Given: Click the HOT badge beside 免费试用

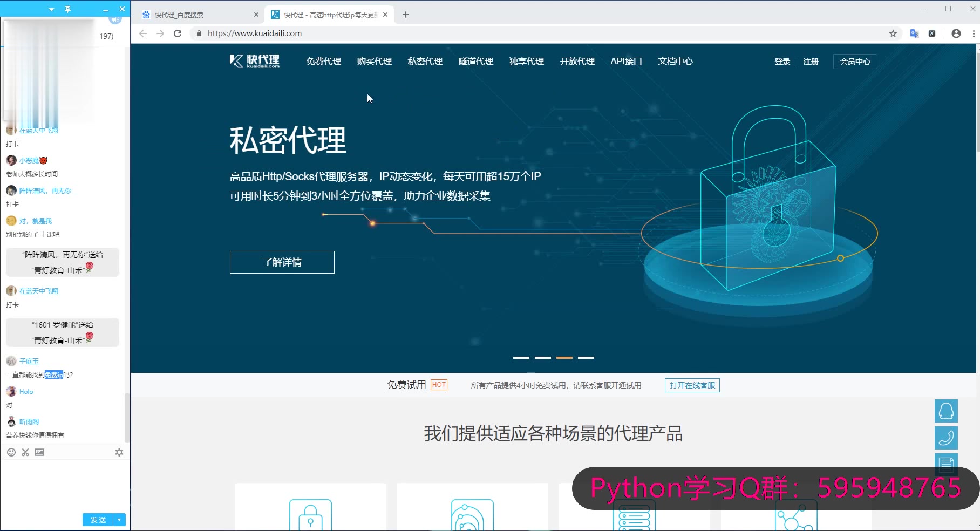Looking at the screenshot, I should coord(439,385).
